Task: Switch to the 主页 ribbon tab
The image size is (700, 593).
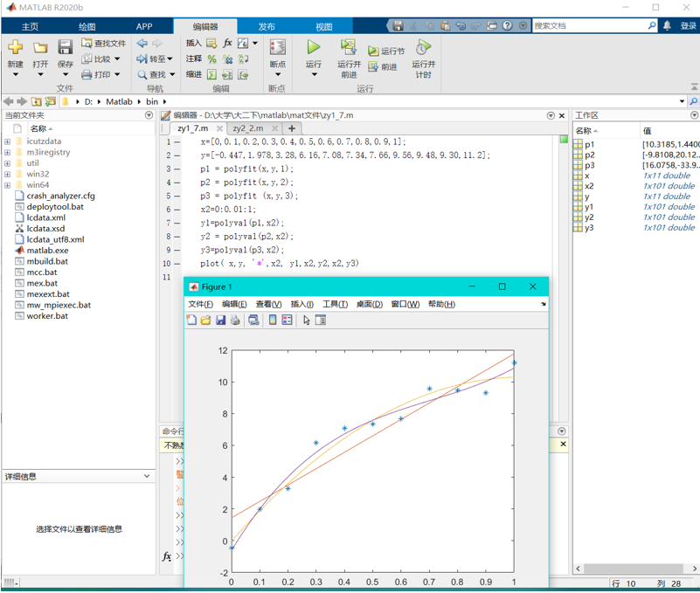Action: [x=31, y=26]
